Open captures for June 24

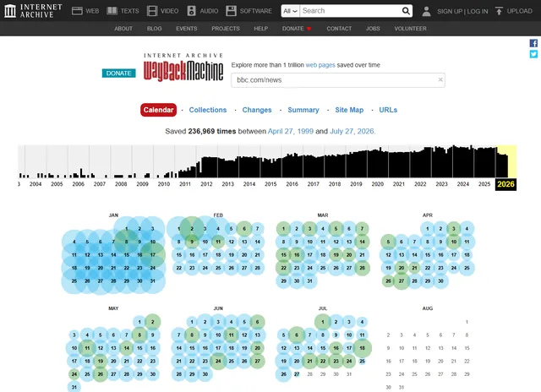(218, 362)
